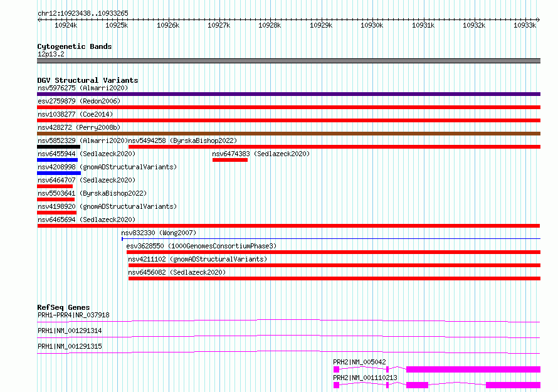Select the nsv6456082 (Sedlazeck2020) variant label
The width and height of the screenshot is (558, 392).
pyautogui.click(x=177, y=272)
